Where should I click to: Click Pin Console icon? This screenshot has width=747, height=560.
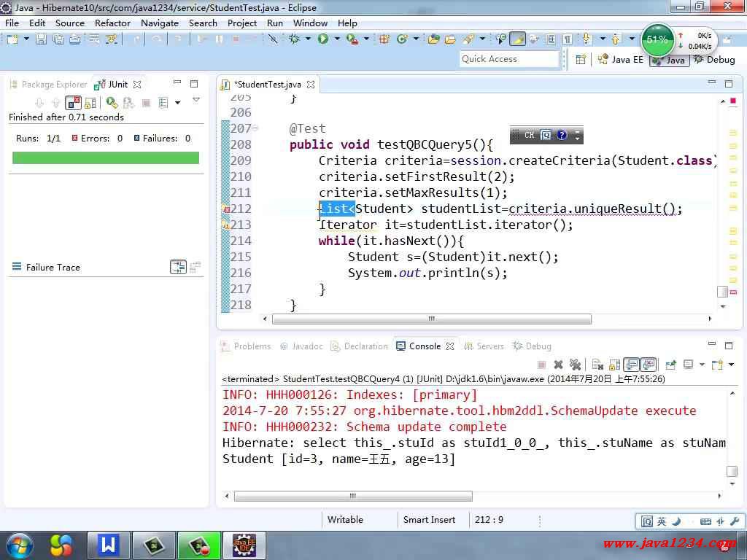point(671,365)
